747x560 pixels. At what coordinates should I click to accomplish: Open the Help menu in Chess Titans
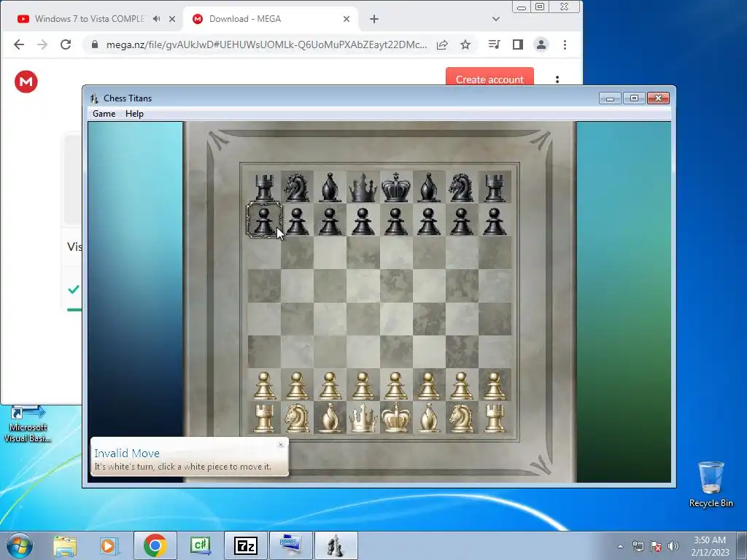[x=134, y=113]
